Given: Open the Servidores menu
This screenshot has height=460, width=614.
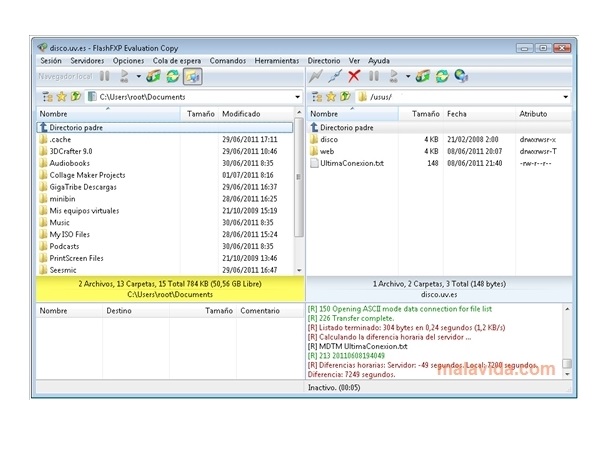Looking at the screenshot, I should coord(87,61).
